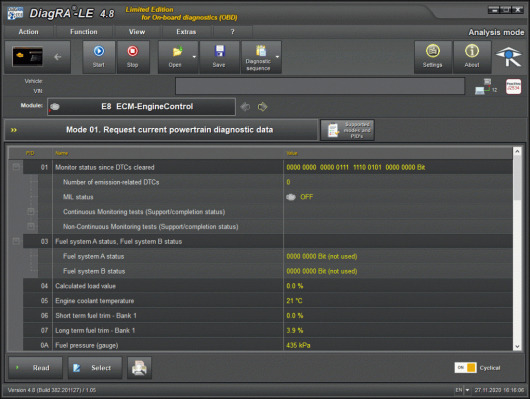This screenshot has height=399, width=530.
Task: Expand the Diagnostic sequence dropdown arrow
Action: pos(278,57)
